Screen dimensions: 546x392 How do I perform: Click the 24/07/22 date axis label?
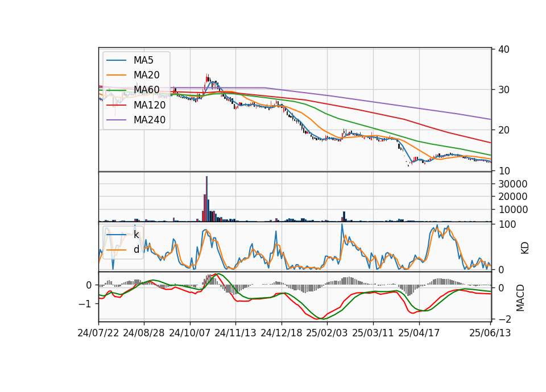pyautogui.click(x=98, y=333)
